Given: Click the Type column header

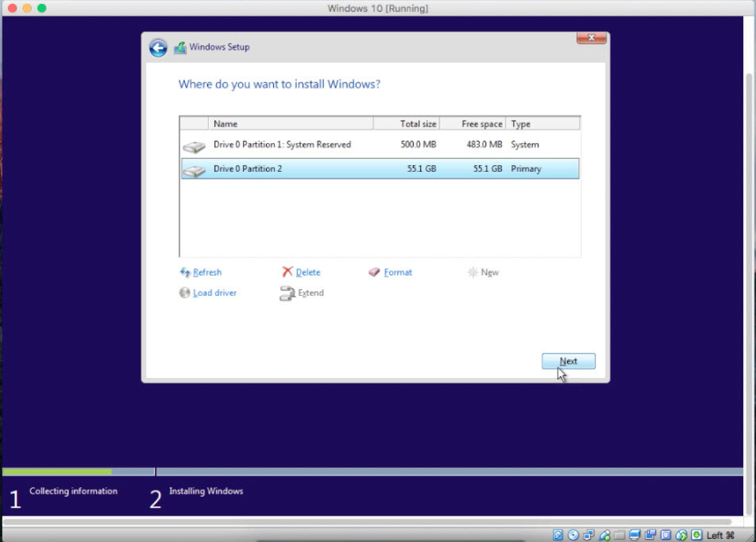Looking at the screenshot, I should click(543, 123).
